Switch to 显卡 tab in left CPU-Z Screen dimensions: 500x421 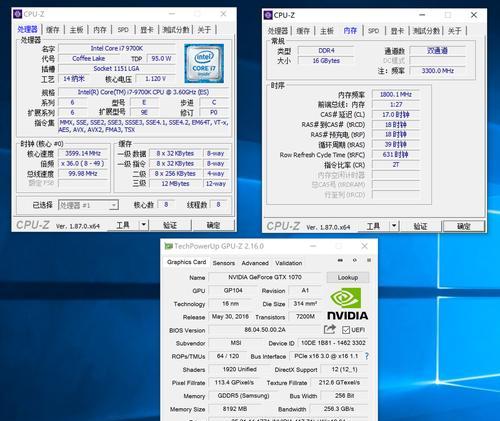(x=147, y=30)
